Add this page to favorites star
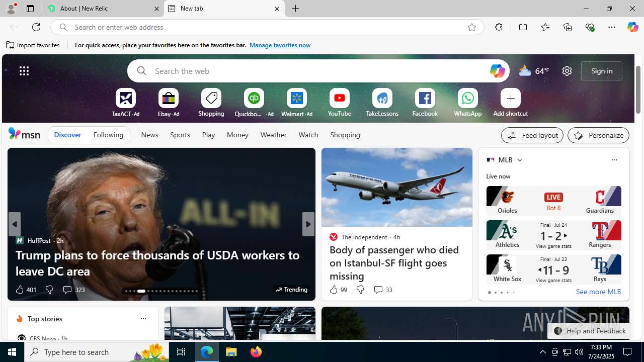This screenshot has height=362, width=644. [471, 27]
